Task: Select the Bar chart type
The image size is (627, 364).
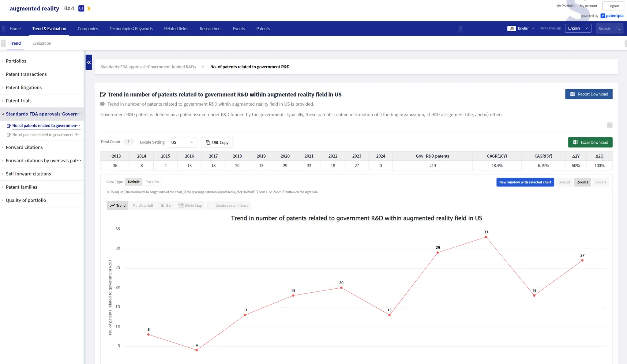Action: (166, 205)
